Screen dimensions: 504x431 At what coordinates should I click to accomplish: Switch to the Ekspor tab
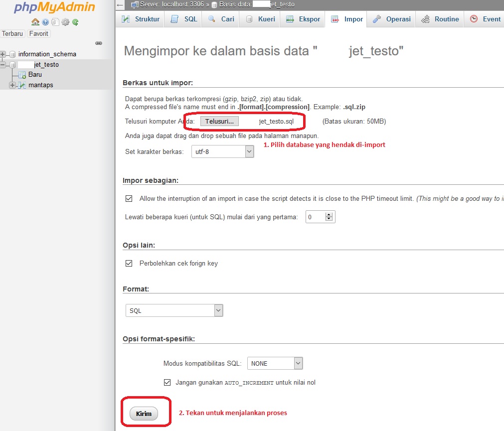(x=303, y=19)
